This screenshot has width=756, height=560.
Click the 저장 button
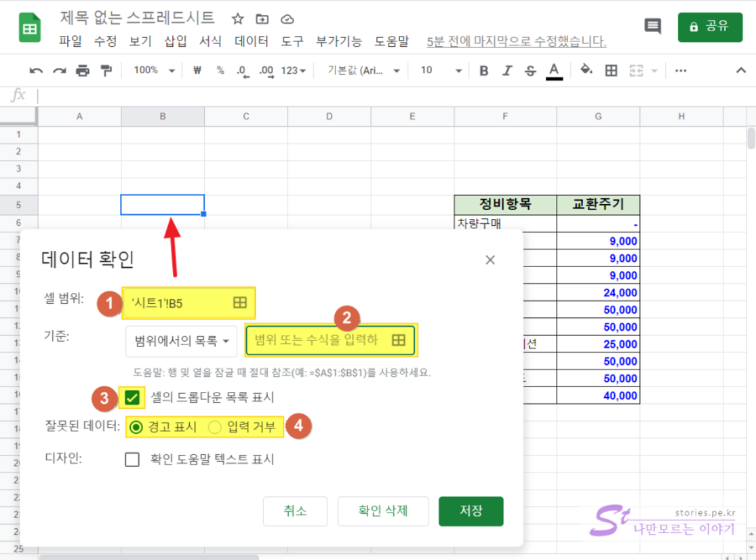(x=471, y=511)
